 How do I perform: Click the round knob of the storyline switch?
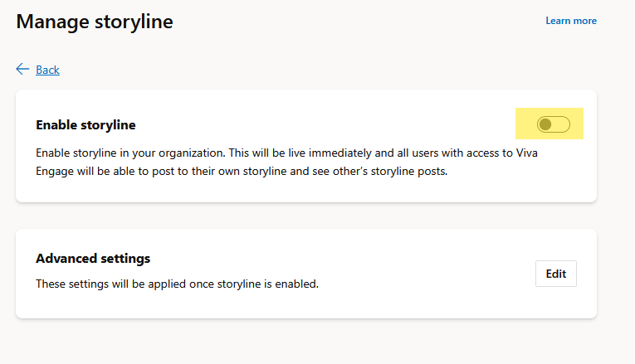(x=545, y=124)
